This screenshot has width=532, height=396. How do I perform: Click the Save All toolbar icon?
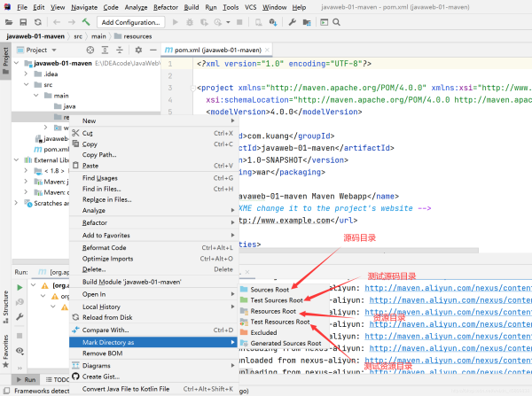(22, 21)
